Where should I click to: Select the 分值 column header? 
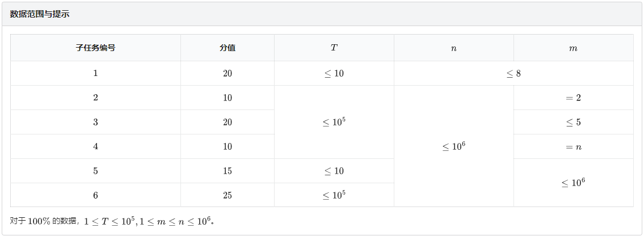coord(228,48)
